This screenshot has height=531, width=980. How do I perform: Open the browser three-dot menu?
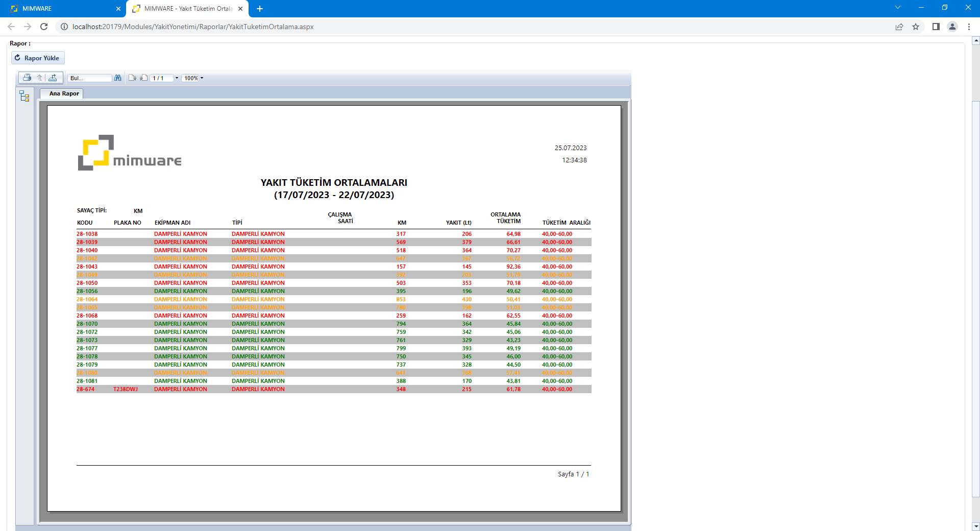coord(969,27)
